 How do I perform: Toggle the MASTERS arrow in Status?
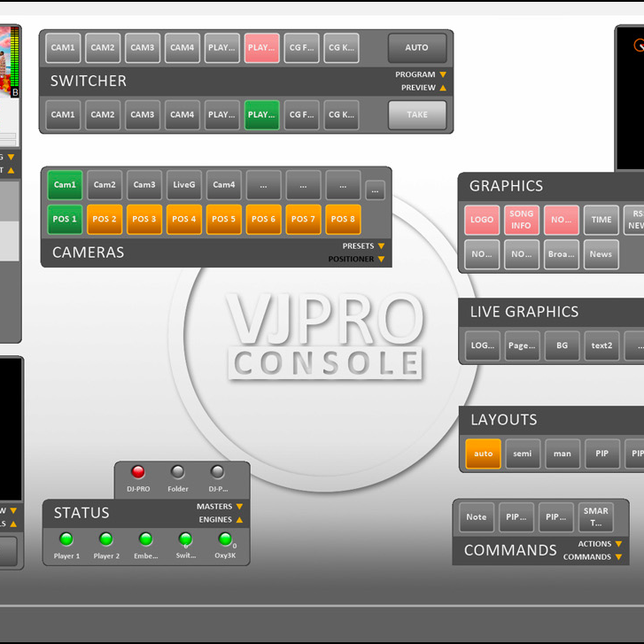tap(239, 507)
